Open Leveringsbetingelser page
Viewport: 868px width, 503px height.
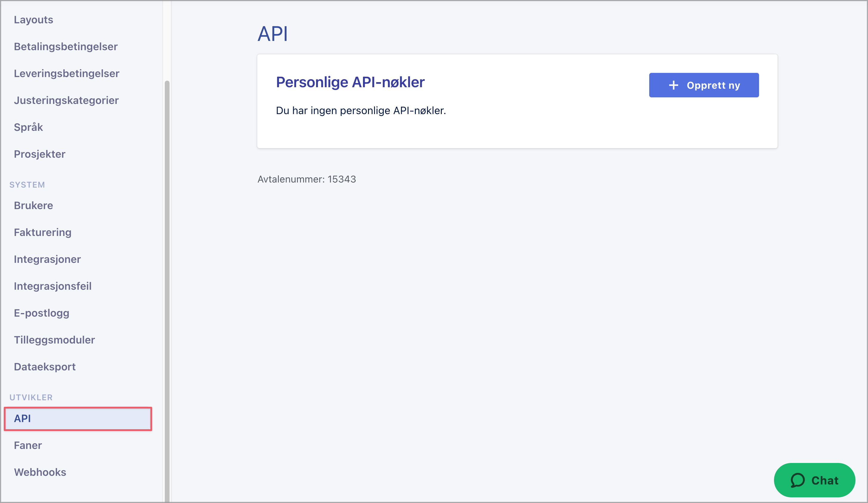[x=67, y=73]
